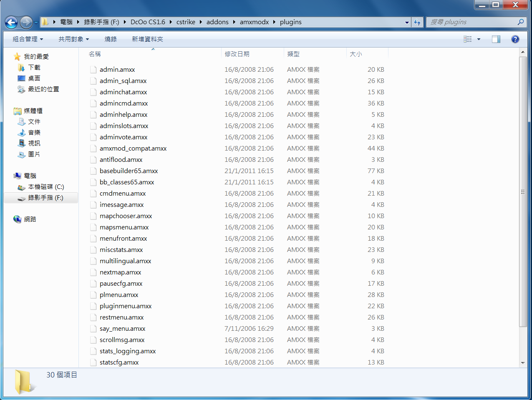Select 我的最愛 star icon in sidebar
532x400 pixels.
tap(17, 56)
